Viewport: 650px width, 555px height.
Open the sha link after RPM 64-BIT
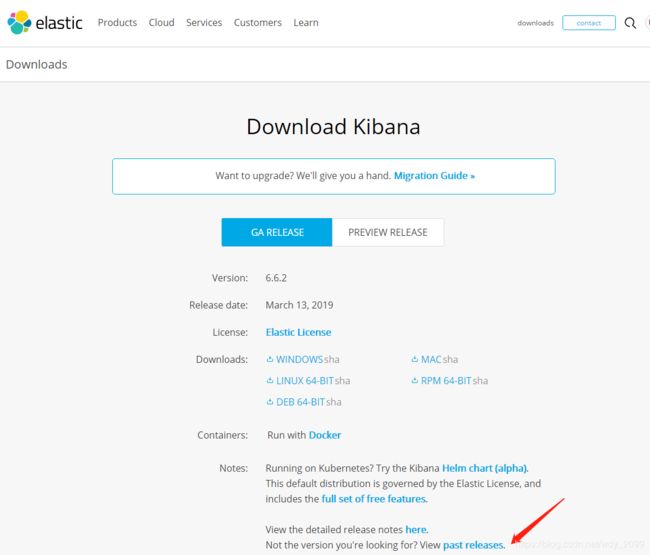pos(480,381)
